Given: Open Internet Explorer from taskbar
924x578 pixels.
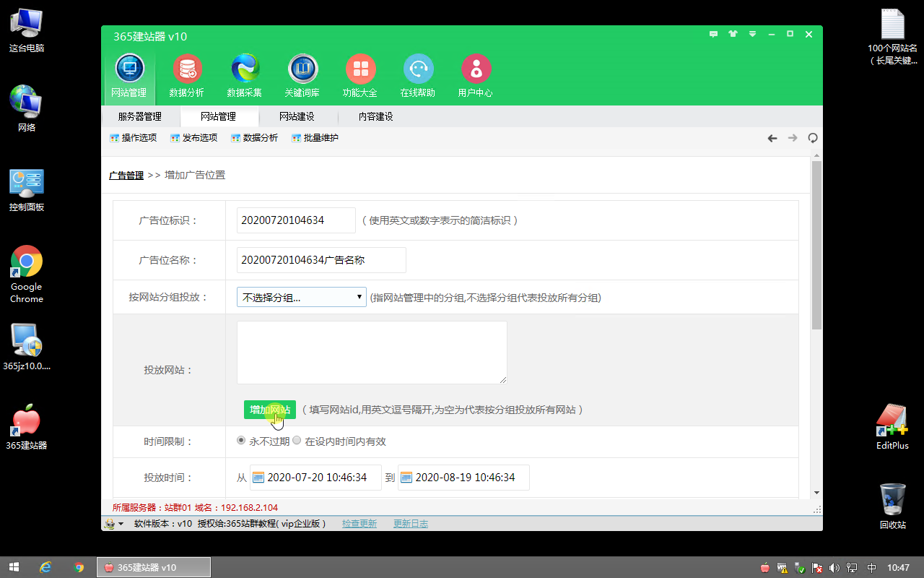Looking at the screenshot, I should [45, 567].
